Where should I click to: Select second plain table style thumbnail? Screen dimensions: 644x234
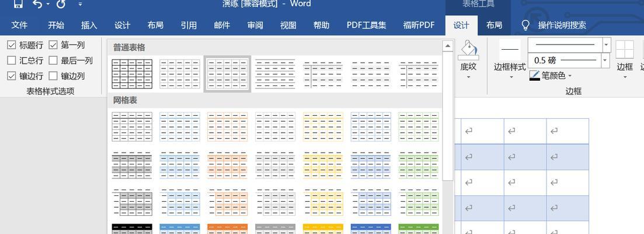(179, 74)
